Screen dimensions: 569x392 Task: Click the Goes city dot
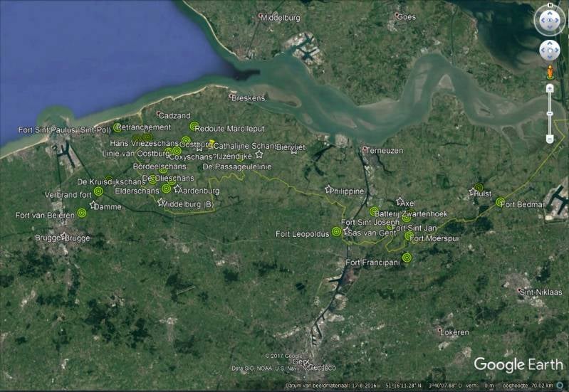[x=397, y=15]
